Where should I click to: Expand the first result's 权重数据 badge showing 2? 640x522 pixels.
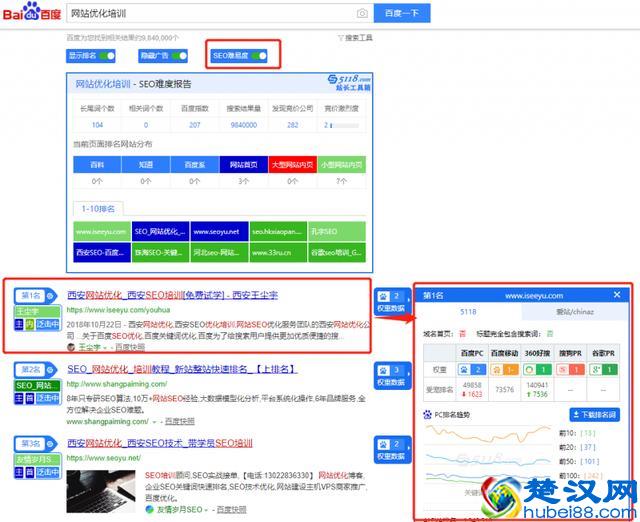392,302
